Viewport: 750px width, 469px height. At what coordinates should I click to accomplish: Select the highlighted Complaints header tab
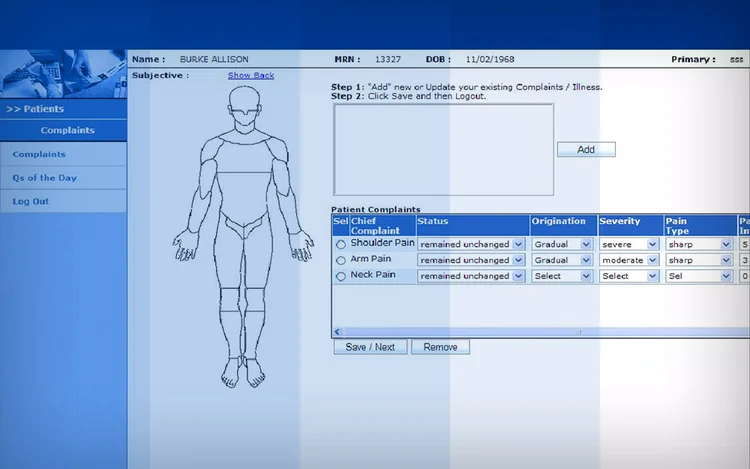[63, 130]
